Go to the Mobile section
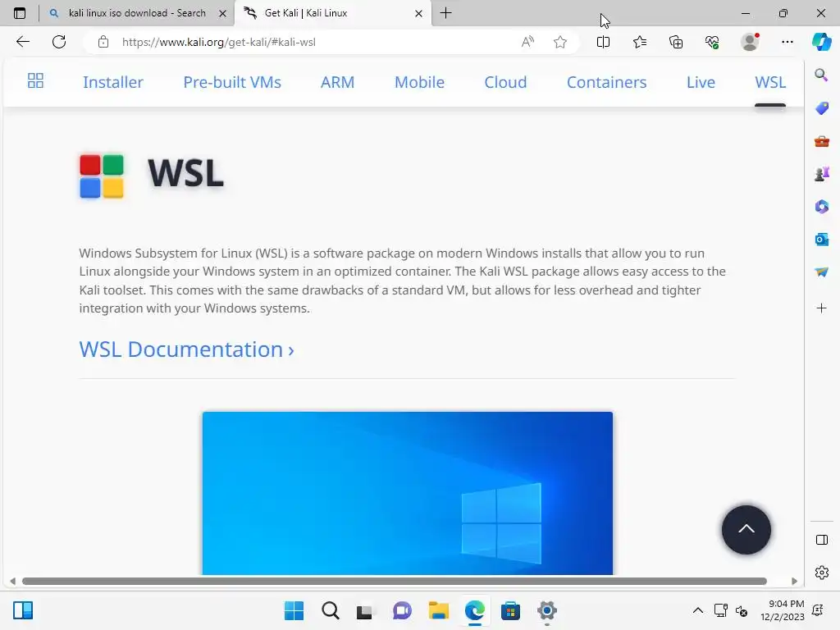Viewport: 840px width, 630px height. (x=419, y=82)
